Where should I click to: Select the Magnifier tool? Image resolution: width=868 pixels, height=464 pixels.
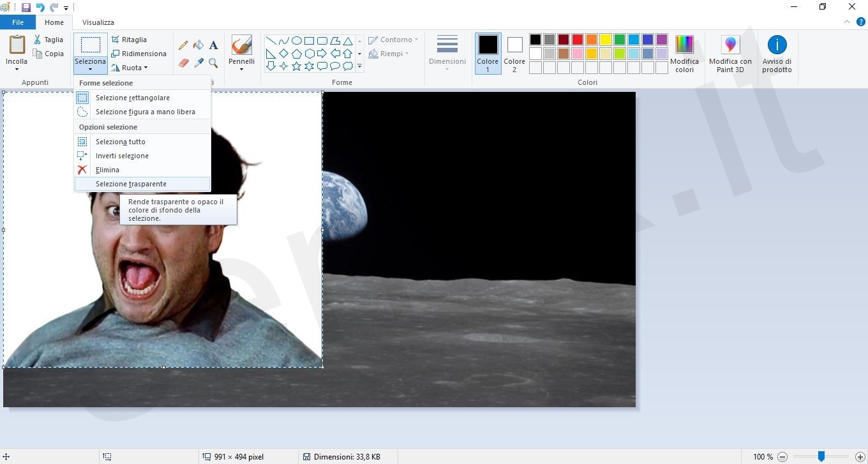click(x=213, y=63)
